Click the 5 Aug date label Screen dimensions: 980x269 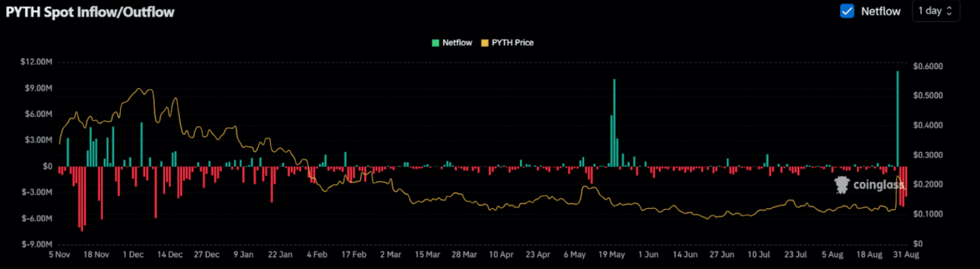tap(833, 255)
